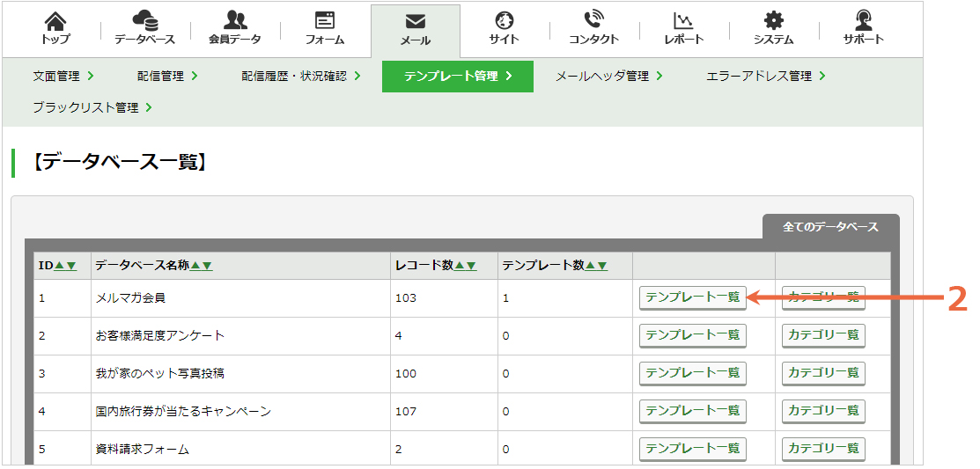Open カテゴリ一覧 for お客様満足度アンケート

824,335
